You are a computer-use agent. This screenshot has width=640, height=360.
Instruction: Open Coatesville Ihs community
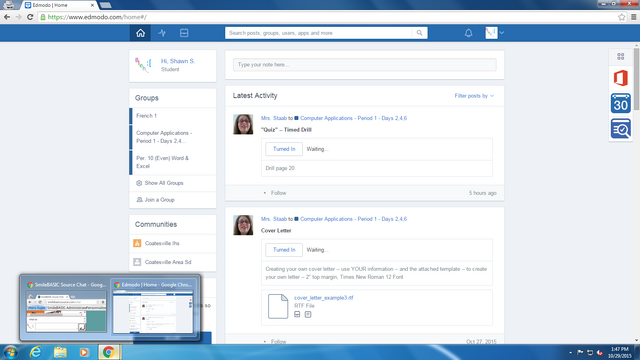click(162, 243)
